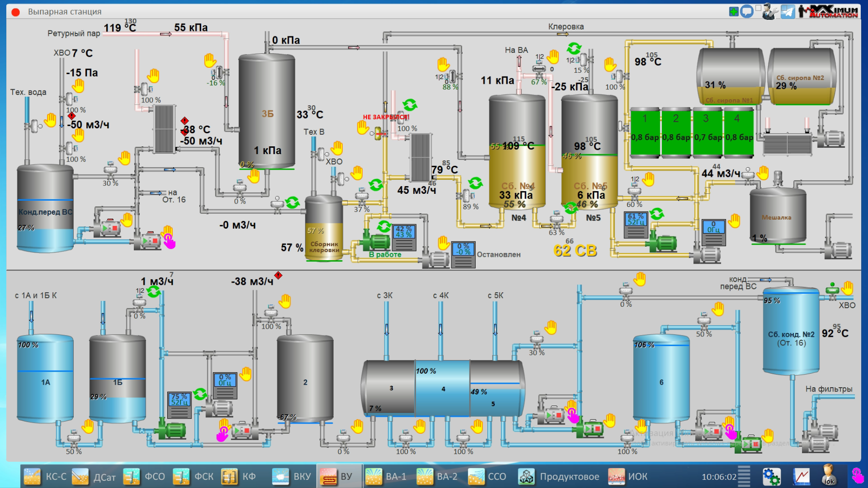The width and height of the screenshot is (868, 488).
Task: Open the КС-С screen tab
Action: pos(45,476)
